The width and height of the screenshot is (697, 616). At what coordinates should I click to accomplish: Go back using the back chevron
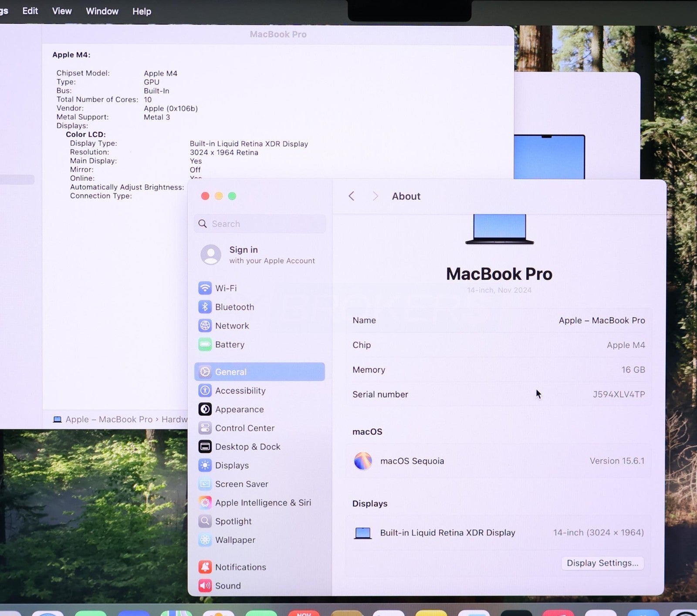[x=352, y=196]
